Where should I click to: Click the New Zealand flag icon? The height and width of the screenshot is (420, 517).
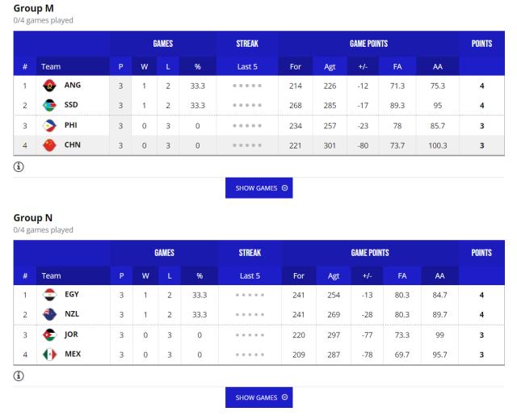49,315
